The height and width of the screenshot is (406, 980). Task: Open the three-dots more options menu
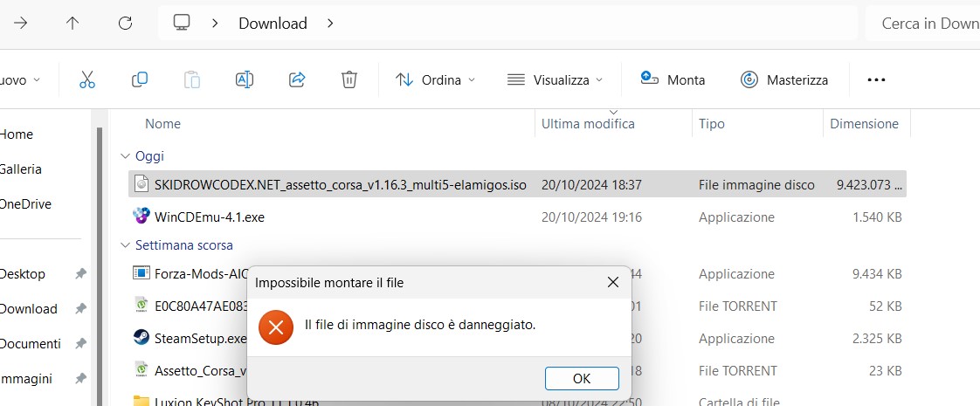pyautogui.click(x=876, y=80)
